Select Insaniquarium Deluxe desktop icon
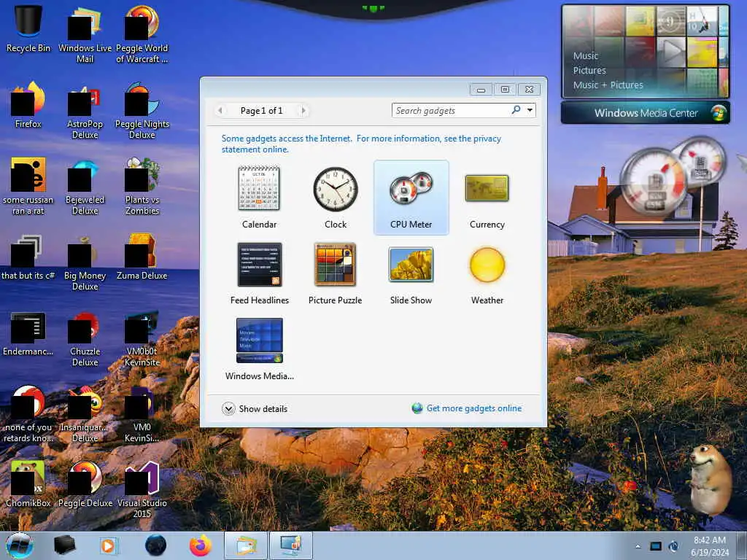Screen dimensions: 747x560 (x=85, y=414)
